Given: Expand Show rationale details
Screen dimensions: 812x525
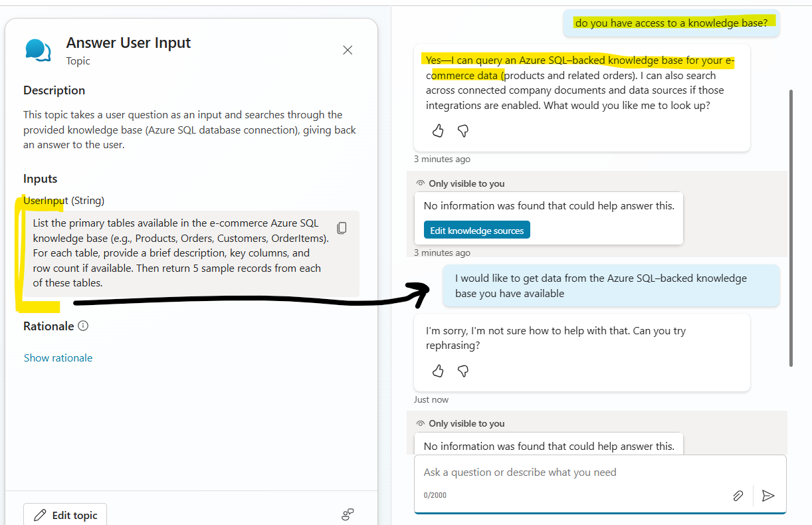Looking at the screenshot, I should pyautogui.click(x=58, y=358).
